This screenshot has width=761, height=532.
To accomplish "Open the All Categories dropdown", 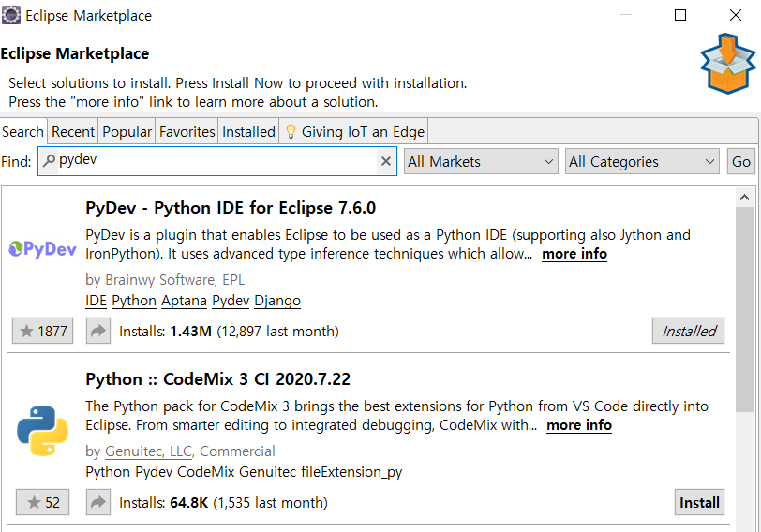I will 643,161.
